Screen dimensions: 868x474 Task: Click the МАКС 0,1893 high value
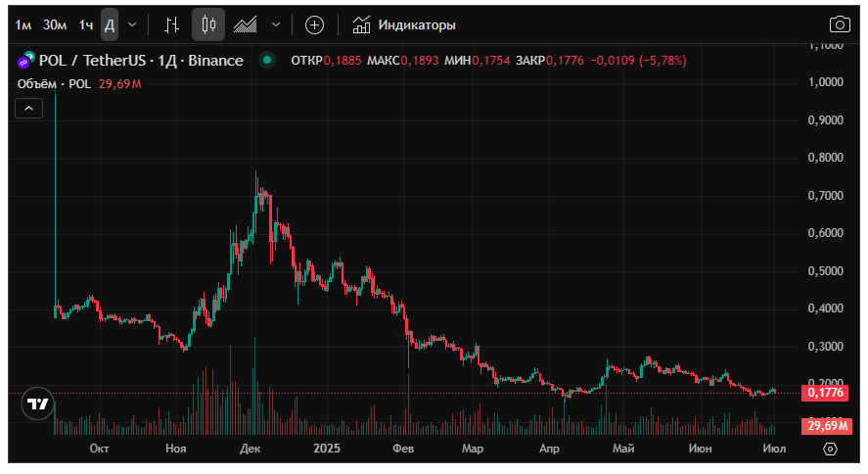click(x=402, y=61)
